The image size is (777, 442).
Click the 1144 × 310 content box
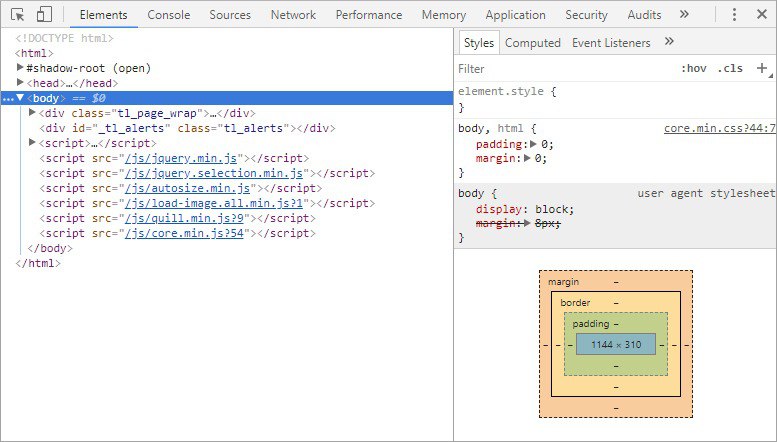pos(616,344)
